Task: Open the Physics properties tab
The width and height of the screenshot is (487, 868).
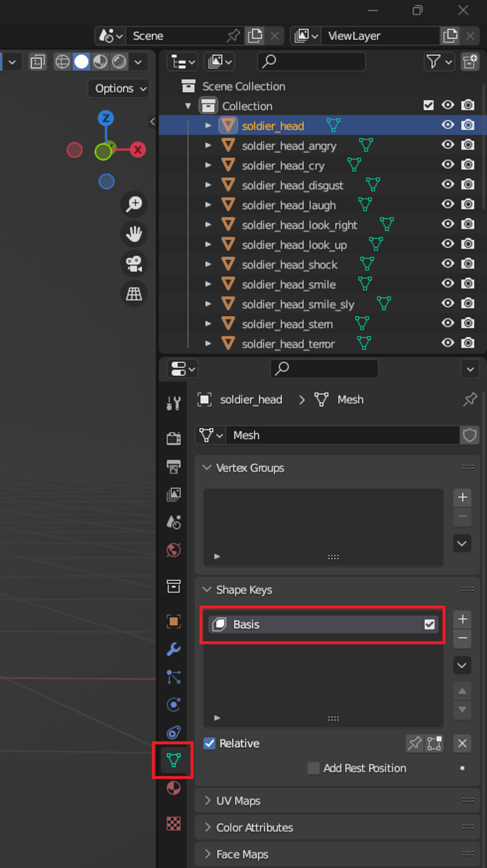Action: coord(174,704)
